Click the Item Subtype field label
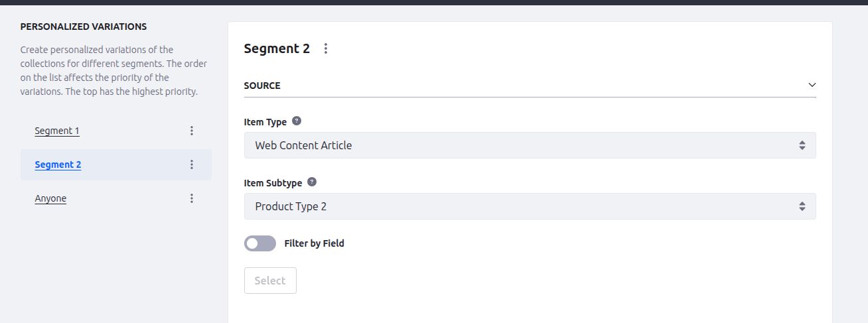Image resolution: width=868 pixels, height=323 pixels. [x=273, y=182]
